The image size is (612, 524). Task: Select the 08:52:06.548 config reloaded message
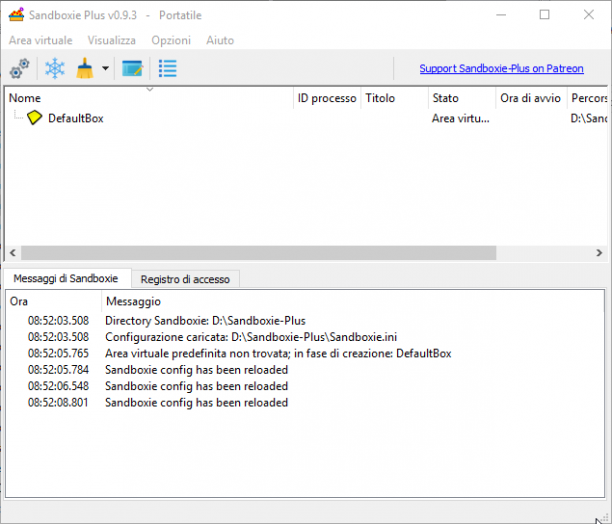click(x=305, y=386)
